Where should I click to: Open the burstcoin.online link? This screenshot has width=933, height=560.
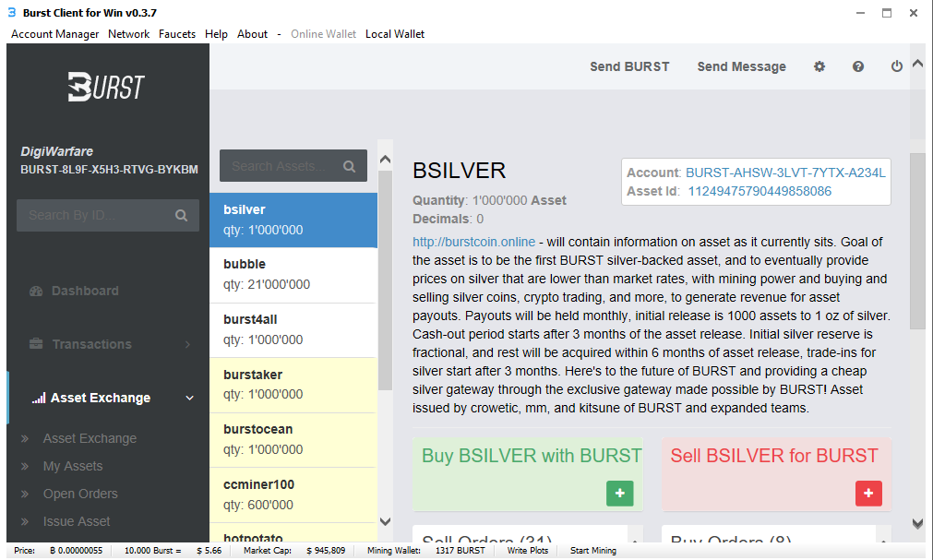[x=473, y=243]
